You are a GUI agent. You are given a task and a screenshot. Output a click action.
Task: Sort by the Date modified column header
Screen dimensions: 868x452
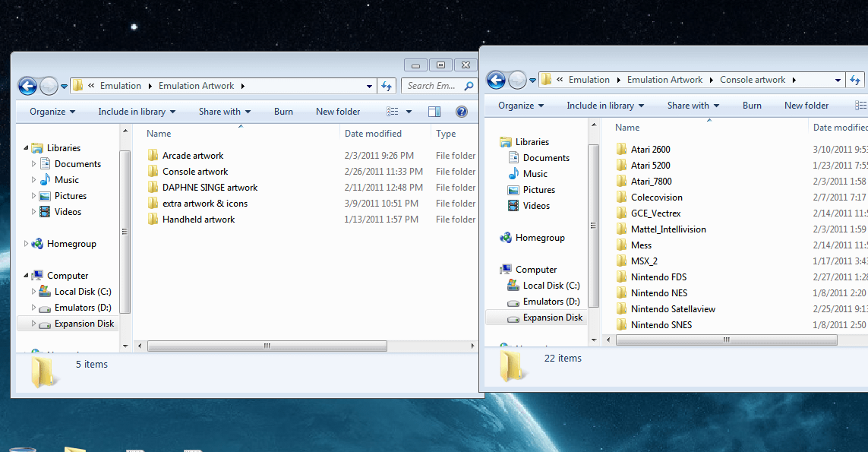click(x=373, y=134)
